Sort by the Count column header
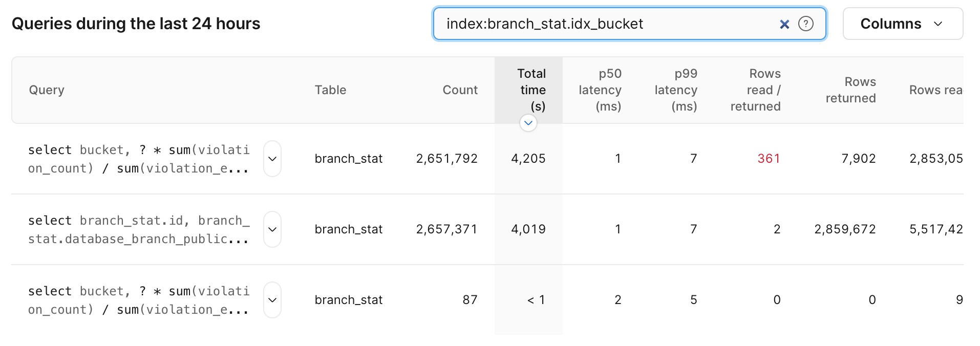The height and width of the screenshot is (346, 980). [460, 90]
